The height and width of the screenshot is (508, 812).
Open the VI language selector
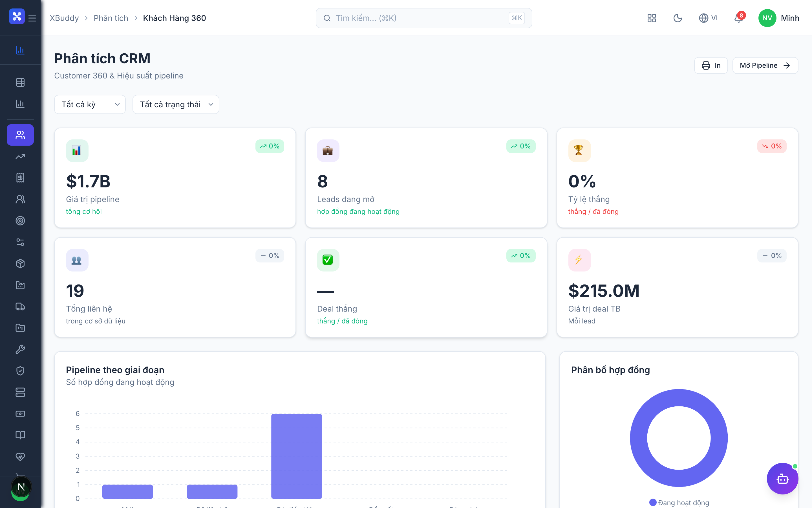tap(708, 18)
